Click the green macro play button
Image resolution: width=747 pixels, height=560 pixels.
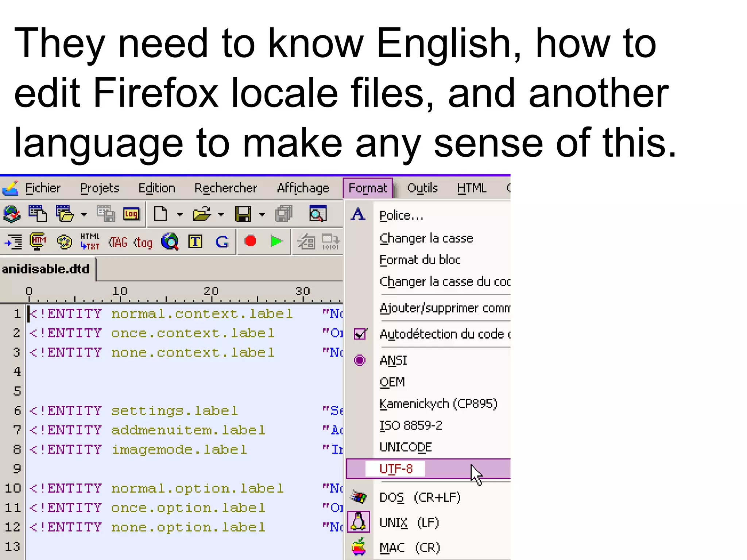coord(276,241)
